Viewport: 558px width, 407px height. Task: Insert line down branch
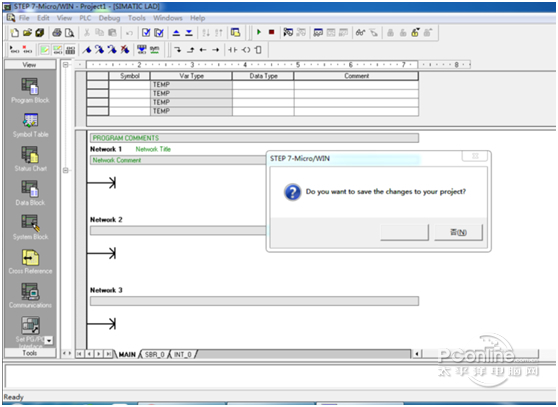177,50
